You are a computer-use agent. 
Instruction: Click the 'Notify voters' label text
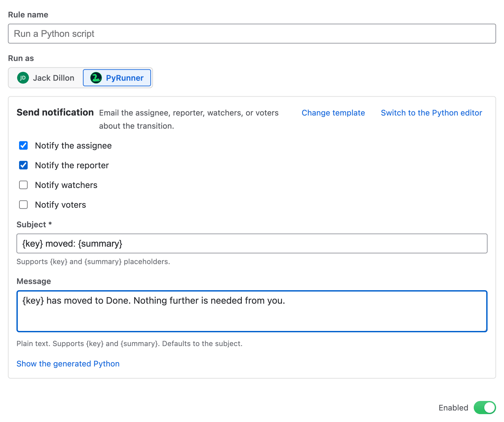point(61,205)
